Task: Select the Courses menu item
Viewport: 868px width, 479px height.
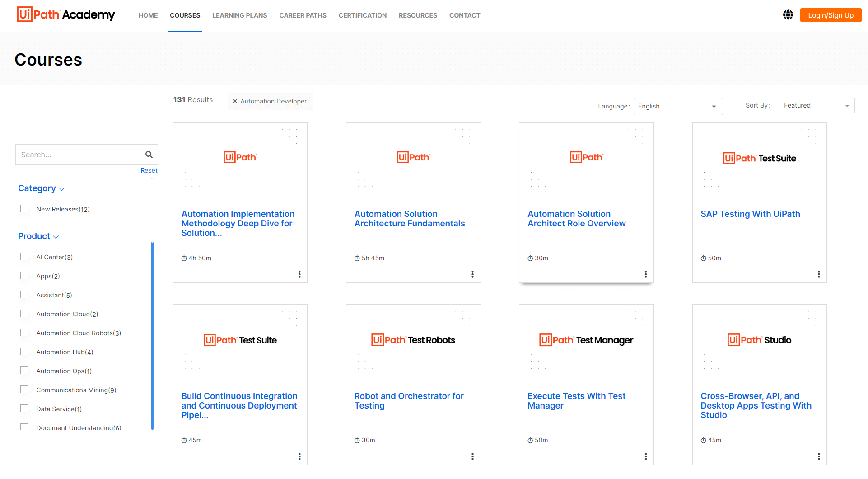Action: pyautogui.click(x=185, y=15)
